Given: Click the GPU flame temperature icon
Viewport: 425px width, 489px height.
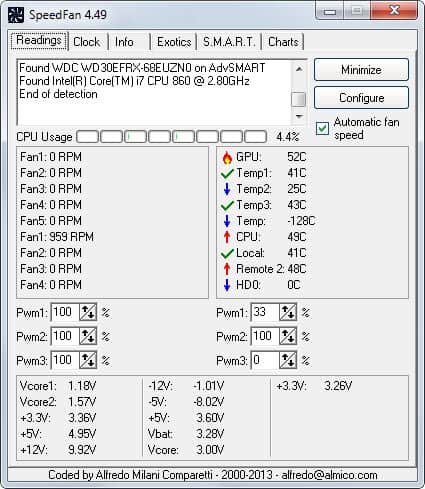Looking at the screenshot, I should coord(227,158).
